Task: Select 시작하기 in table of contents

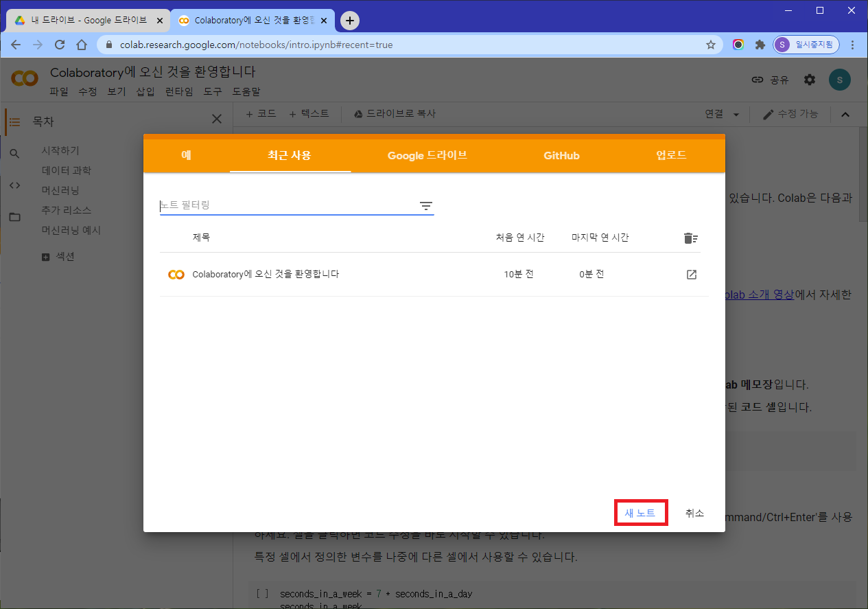Action: pyautogui.click(x=60, y=150)
